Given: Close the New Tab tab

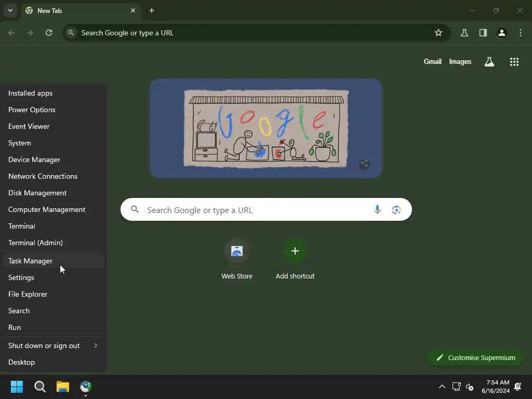Looking at the screenshot, I should pyautogui.click(x=133, y=10).
